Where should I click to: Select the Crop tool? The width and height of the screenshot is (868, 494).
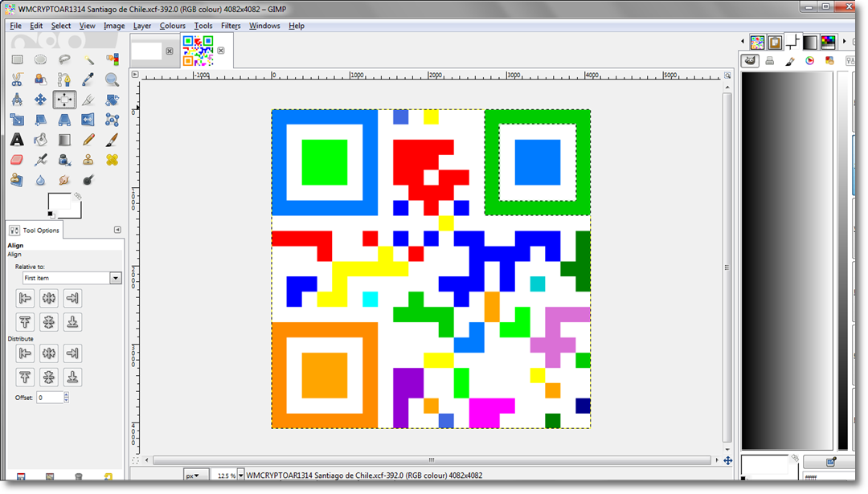pos(88,100)
